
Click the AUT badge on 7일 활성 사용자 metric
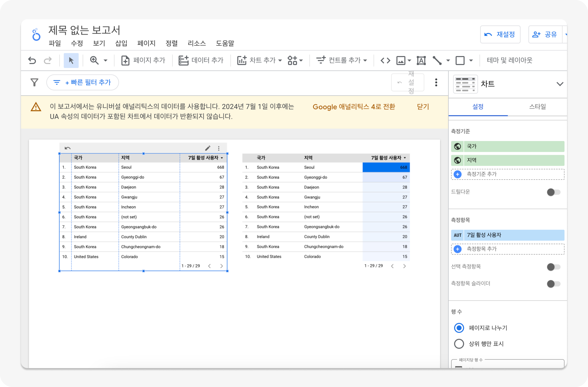(x=458, y=235)
